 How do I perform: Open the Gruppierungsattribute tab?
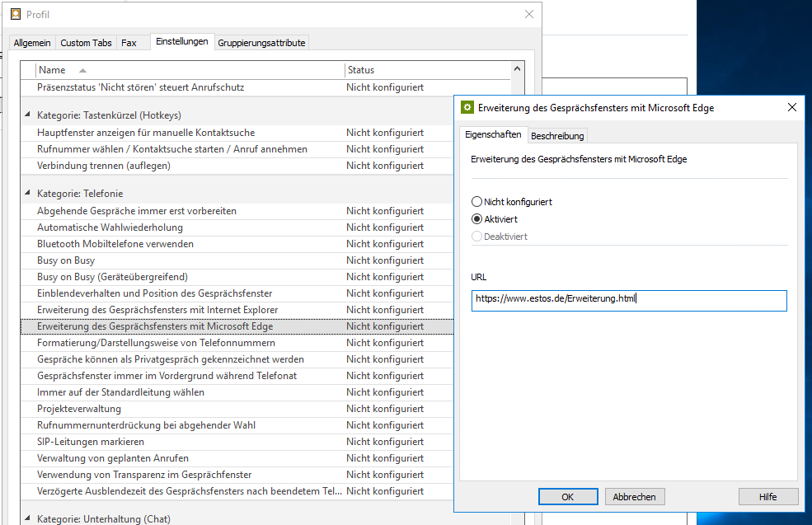[x=261, y=43]
